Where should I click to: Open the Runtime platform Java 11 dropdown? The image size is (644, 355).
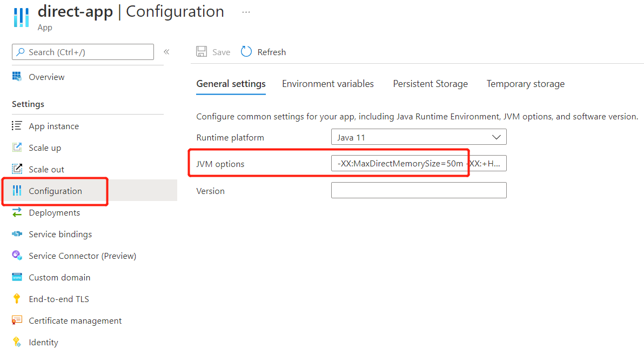[419, 137]
